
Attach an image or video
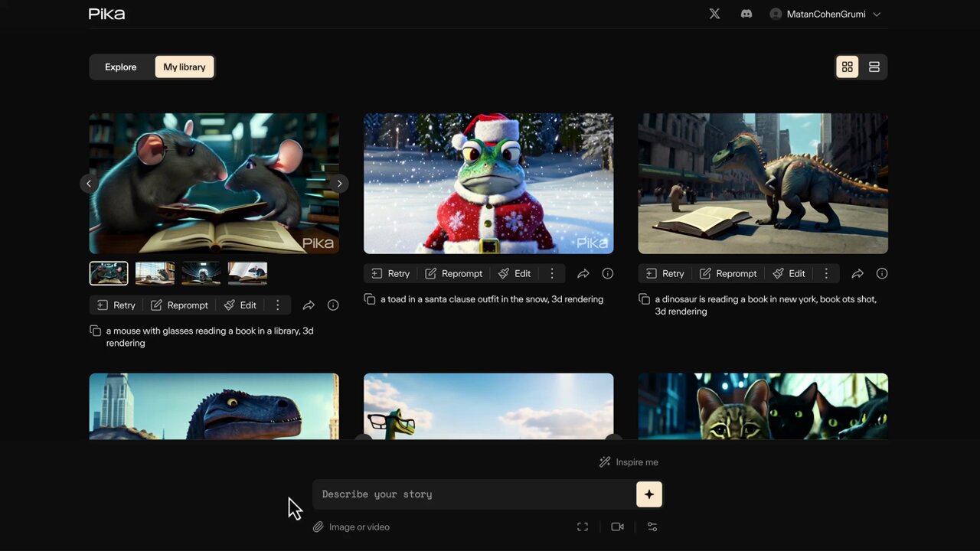[x=351, y=527]
